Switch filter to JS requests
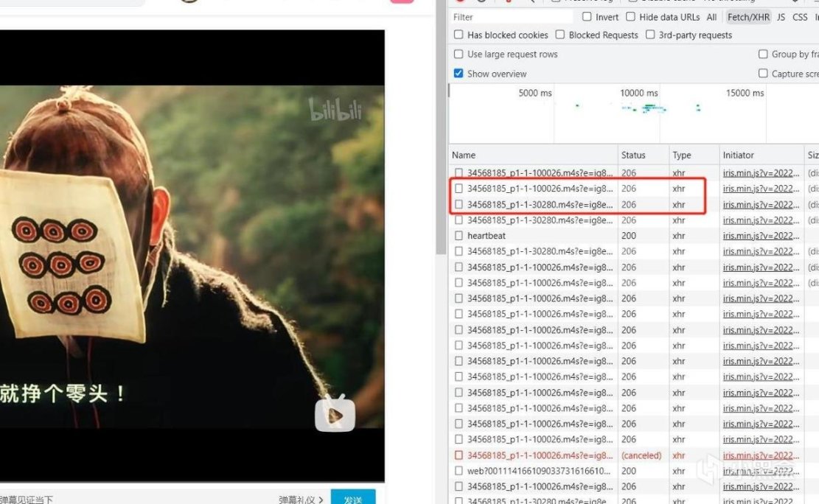Screen dimensions: 819x504 pos(781,17)
